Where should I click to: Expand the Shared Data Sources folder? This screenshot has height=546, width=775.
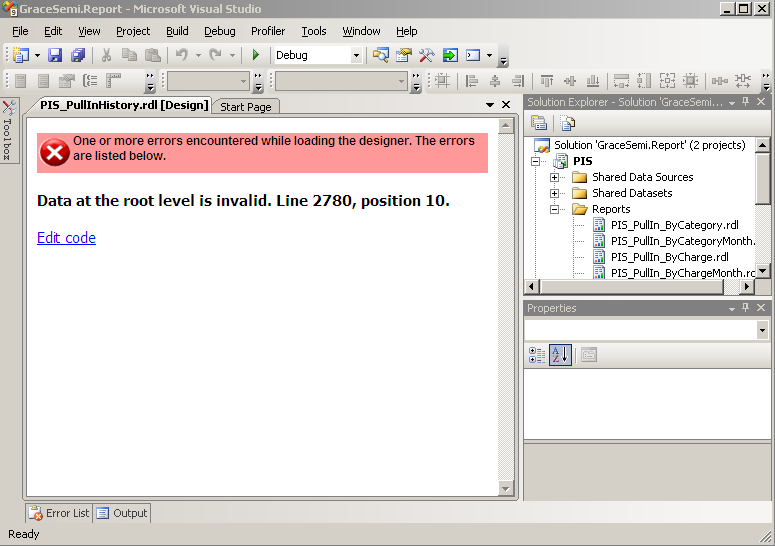click(555, 177)
